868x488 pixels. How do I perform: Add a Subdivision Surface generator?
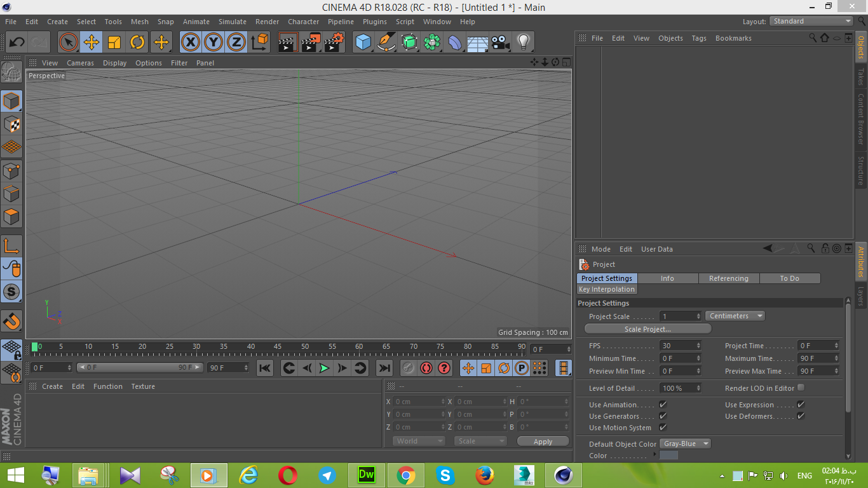pyautogui.click(x=409, y=43)
